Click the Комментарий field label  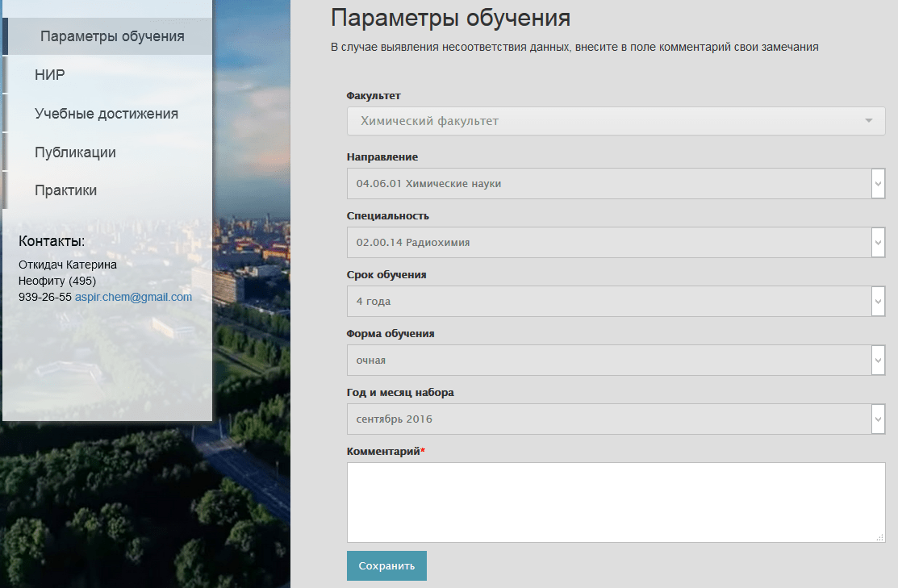pos(386,451)
